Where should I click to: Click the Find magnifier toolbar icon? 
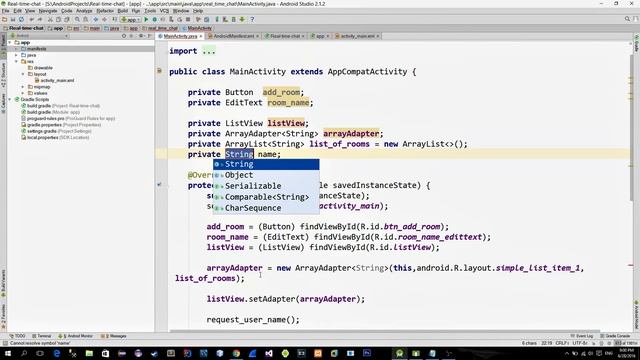click(77, 19)
